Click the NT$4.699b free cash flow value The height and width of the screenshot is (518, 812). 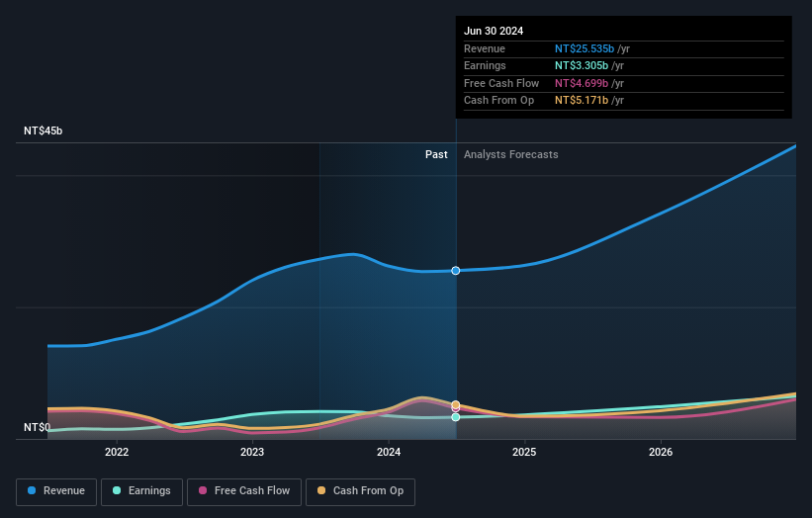582,83
